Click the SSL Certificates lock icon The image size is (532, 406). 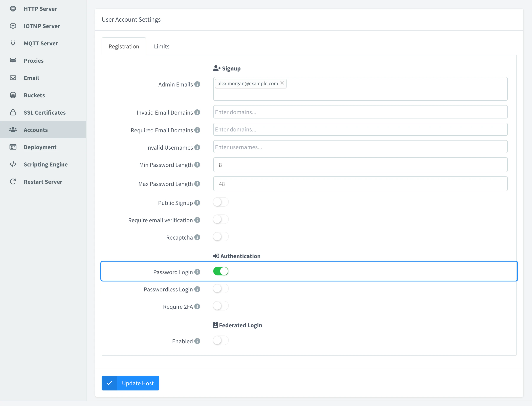(x=13, y=112)
